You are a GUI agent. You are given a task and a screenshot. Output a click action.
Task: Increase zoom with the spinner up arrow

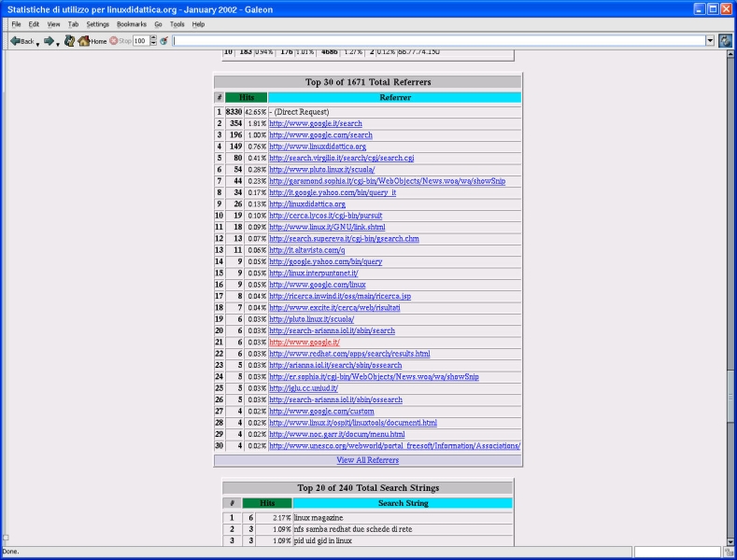[x=153, y=38]
